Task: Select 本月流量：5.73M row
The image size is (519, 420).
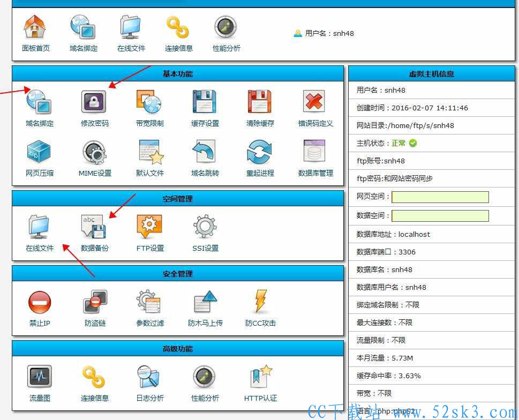Action: point(432,358)
